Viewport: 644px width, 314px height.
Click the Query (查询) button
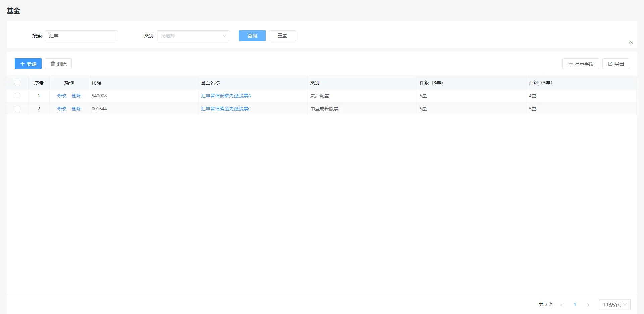coord(252,36)
